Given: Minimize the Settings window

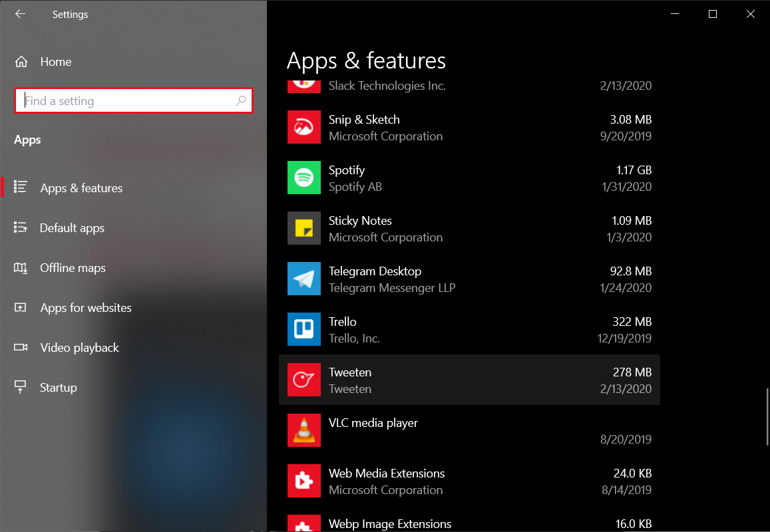Looking at the screenshot, I should pos(675,14).
